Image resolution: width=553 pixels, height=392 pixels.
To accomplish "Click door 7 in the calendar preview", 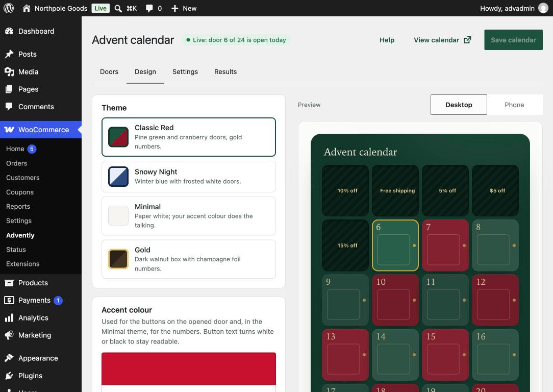I will [x=445, y=245].
